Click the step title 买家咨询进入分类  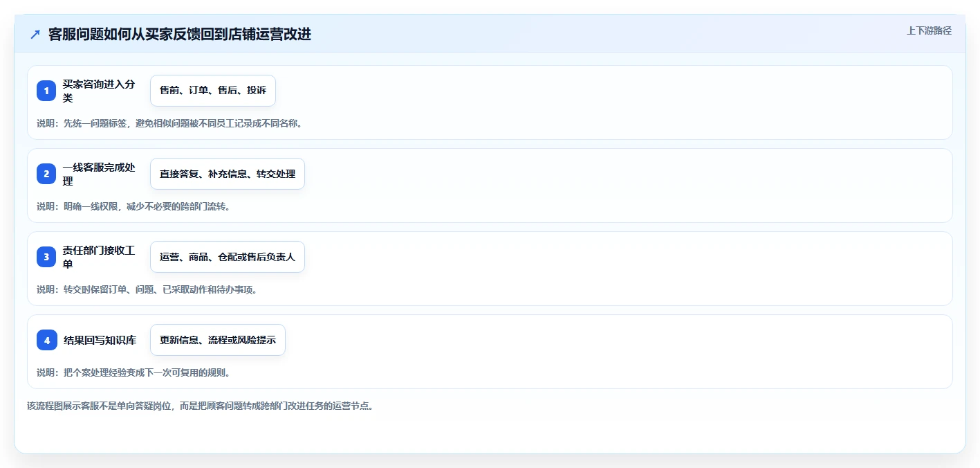[x=99, y=91]
